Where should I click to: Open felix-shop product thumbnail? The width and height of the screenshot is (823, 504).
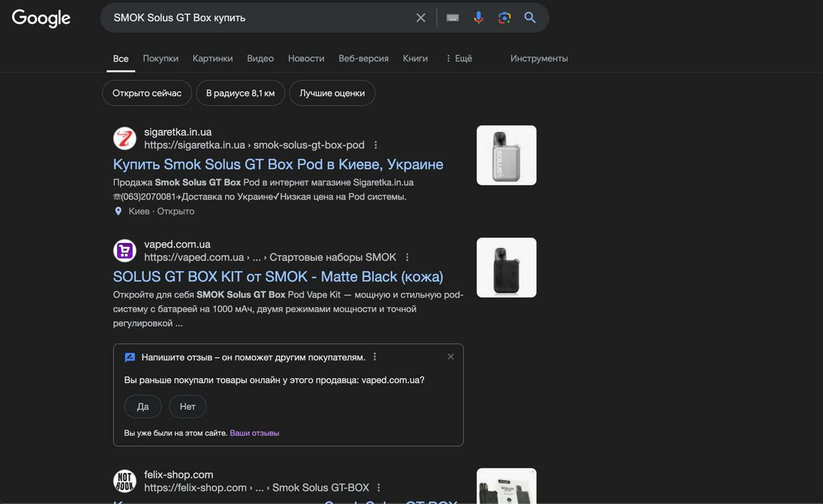(507, 486)
